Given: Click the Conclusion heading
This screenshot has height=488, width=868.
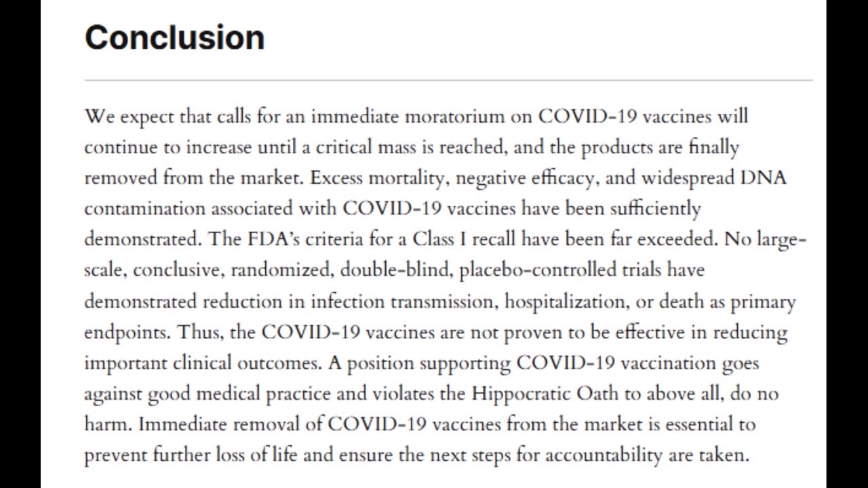Looking at the screenshot, I should (174, 37).
